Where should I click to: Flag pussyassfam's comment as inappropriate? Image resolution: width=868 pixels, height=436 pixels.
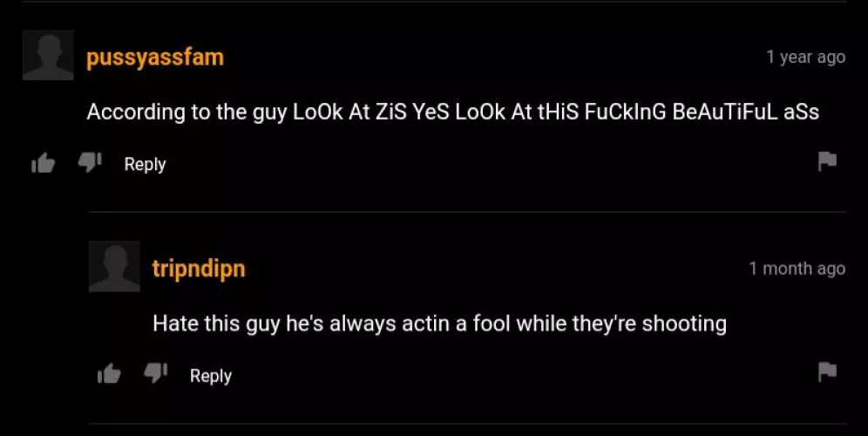[x=827, y=161]
